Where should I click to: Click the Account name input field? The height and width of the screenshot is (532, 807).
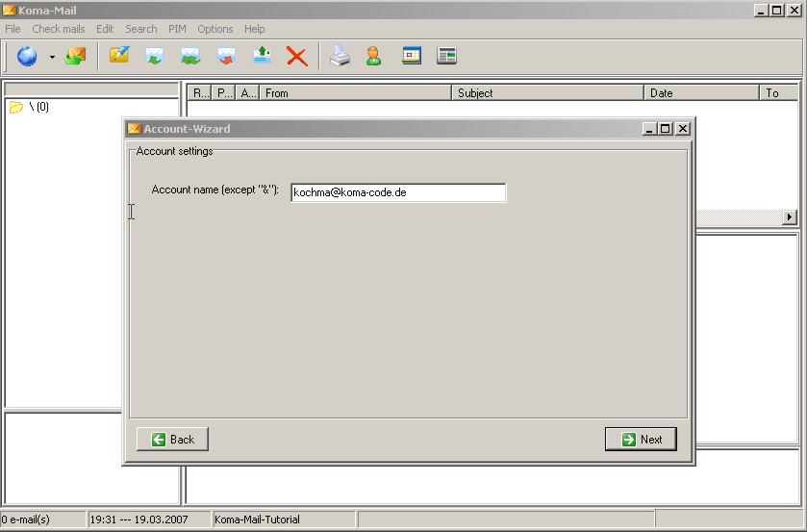pyautogui.click(x=398, y=192)
